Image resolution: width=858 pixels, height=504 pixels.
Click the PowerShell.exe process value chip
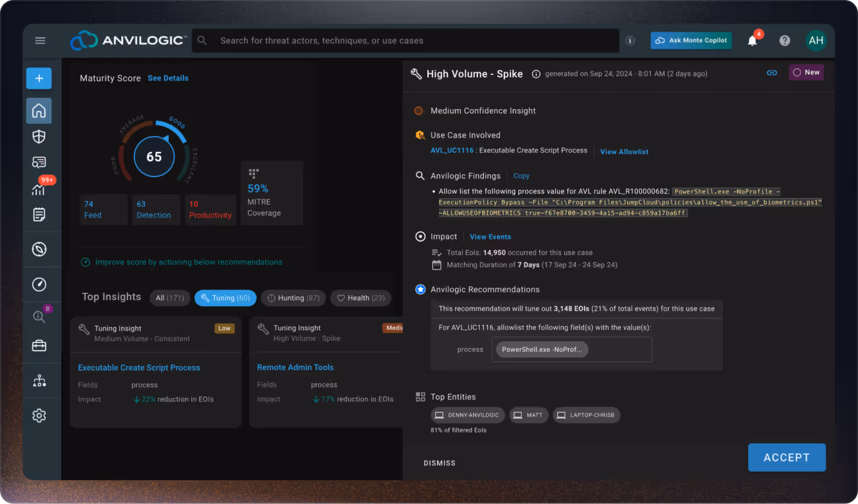[x=542, y=349]
